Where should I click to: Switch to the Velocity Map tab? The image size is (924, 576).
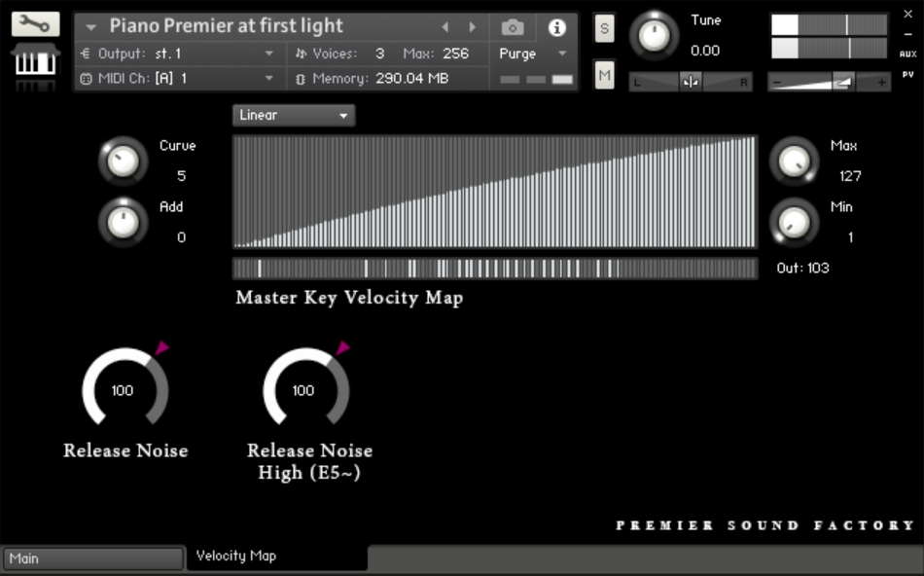(277, 557)
